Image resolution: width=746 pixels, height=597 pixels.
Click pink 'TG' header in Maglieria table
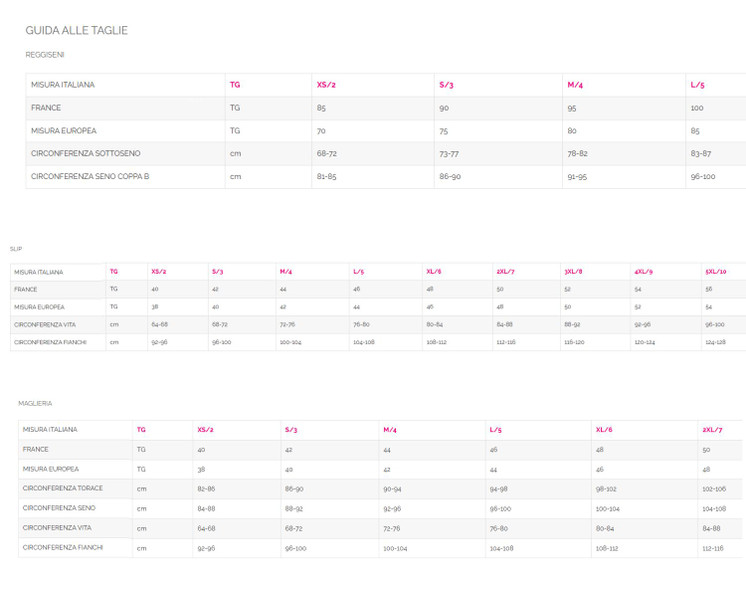click(141, 430)
